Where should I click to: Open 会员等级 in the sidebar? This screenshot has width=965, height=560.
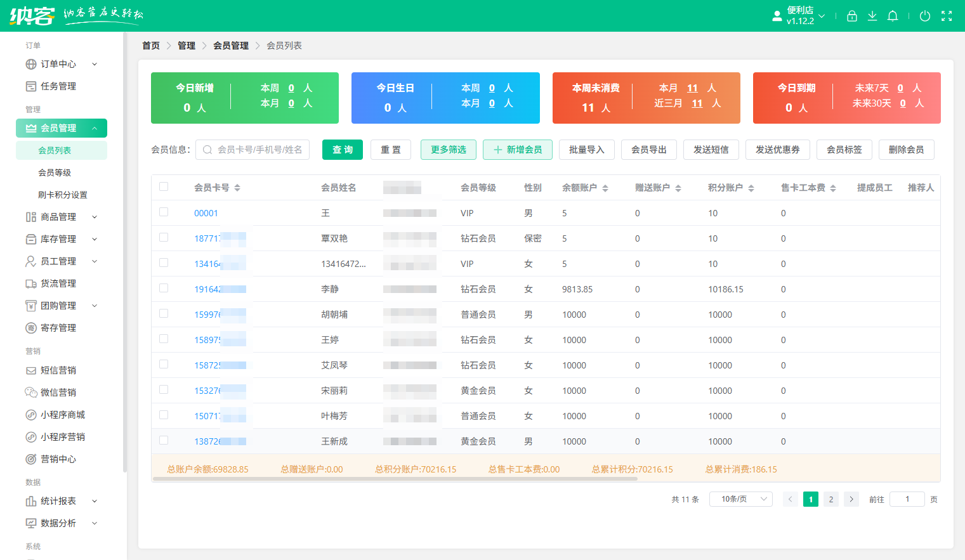pos(55,173)
